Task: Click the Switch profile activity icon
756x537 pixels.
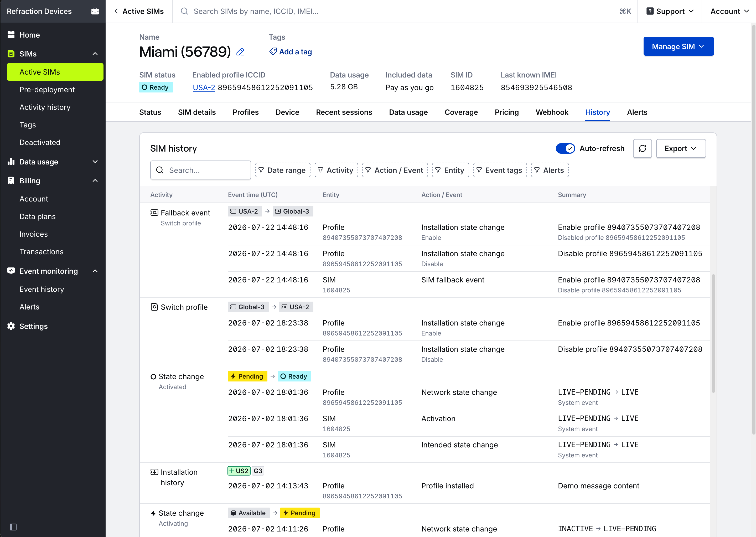Action: [x=154, y=307]
